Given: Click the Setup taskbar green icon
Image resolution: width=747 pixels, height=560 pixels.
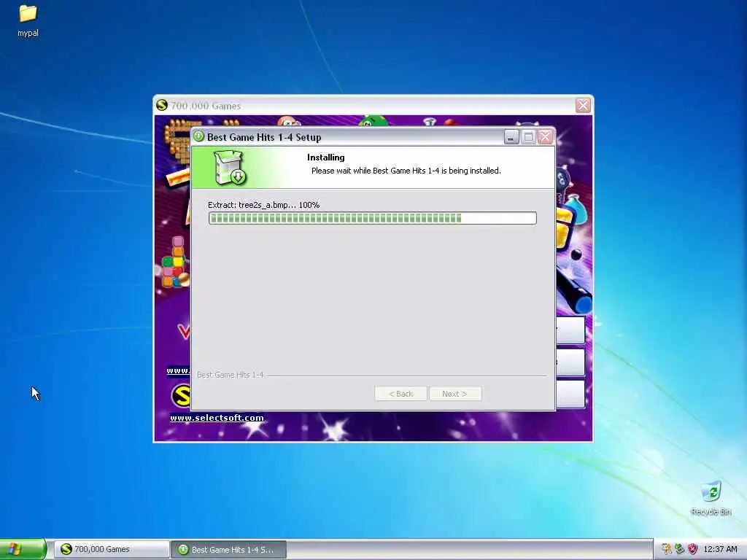Looking at the screenshot, I should (x=183, y=549).
